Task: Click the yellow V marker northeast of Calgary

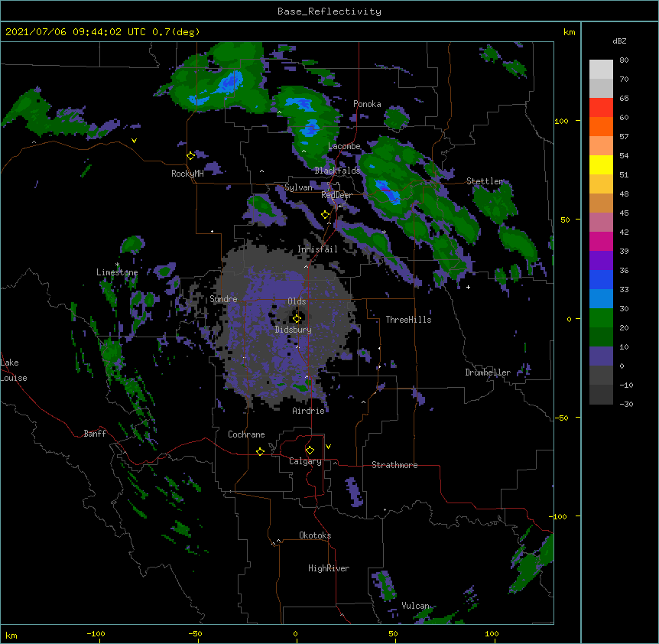Action: (x=328, y=447)
